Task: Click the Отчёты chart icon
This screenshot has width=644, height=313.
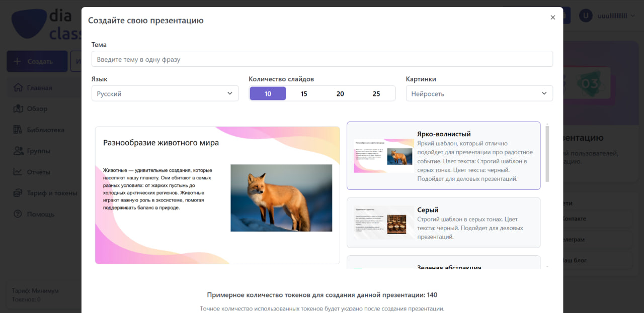Action: [18, 172]
